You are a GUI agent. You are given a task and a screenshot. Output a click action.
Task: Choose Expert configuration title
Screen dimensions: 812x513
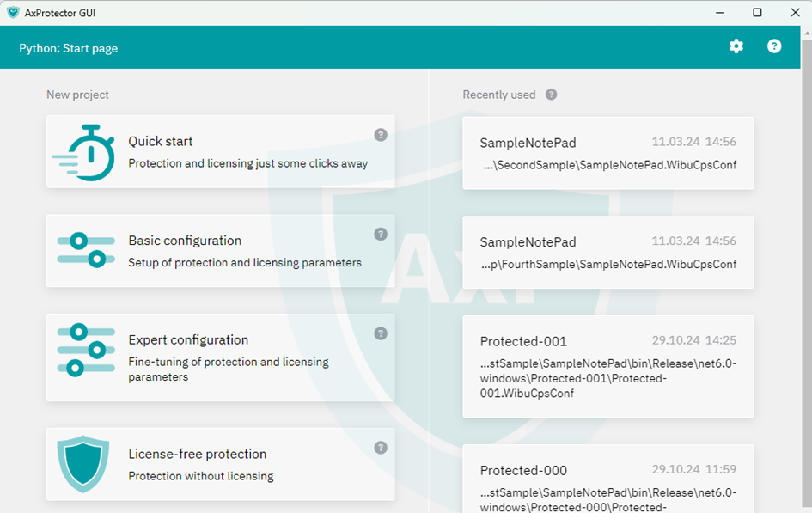188,339
